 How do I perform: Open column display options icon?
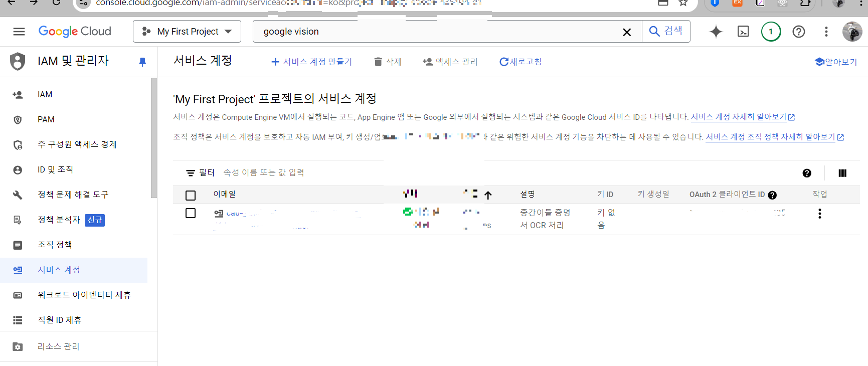point(842,173)
